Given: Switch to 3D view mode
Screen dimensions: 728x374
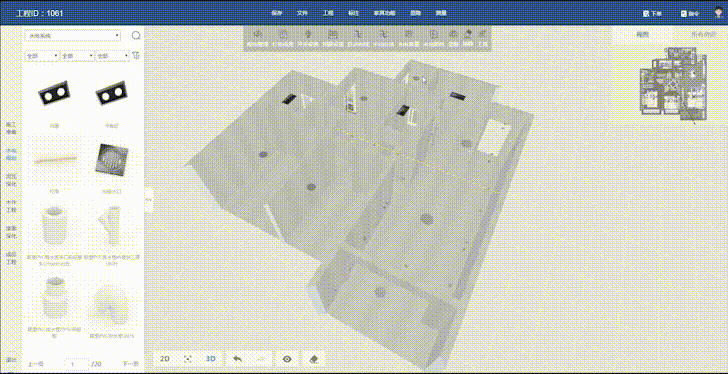Looking at the screenshot, I should click(211, 359).
